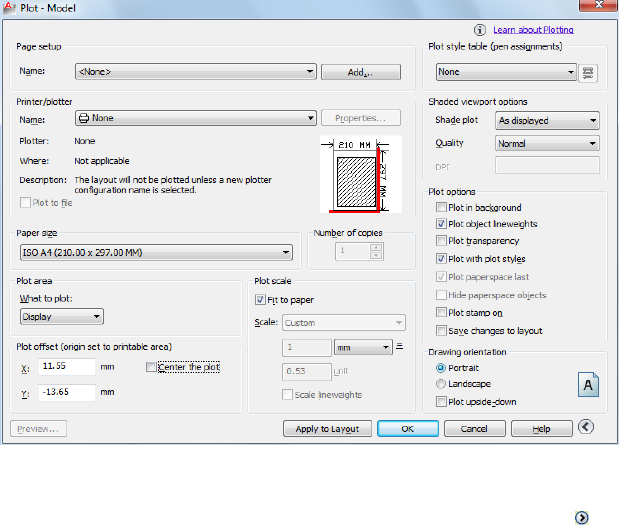The image size is (619, 527).
Task: Open the What to plot dropdown
Action: (62, 317)
